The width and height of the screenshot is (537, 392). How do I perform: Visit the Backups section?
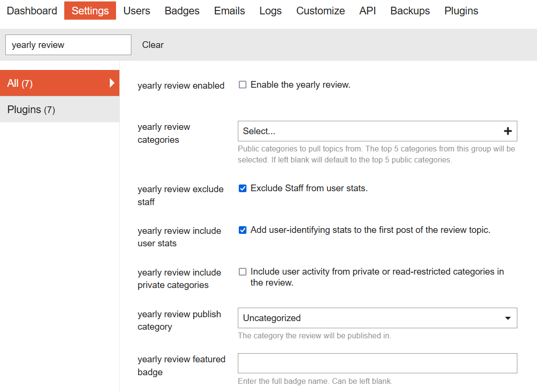(x=410, y=11)
